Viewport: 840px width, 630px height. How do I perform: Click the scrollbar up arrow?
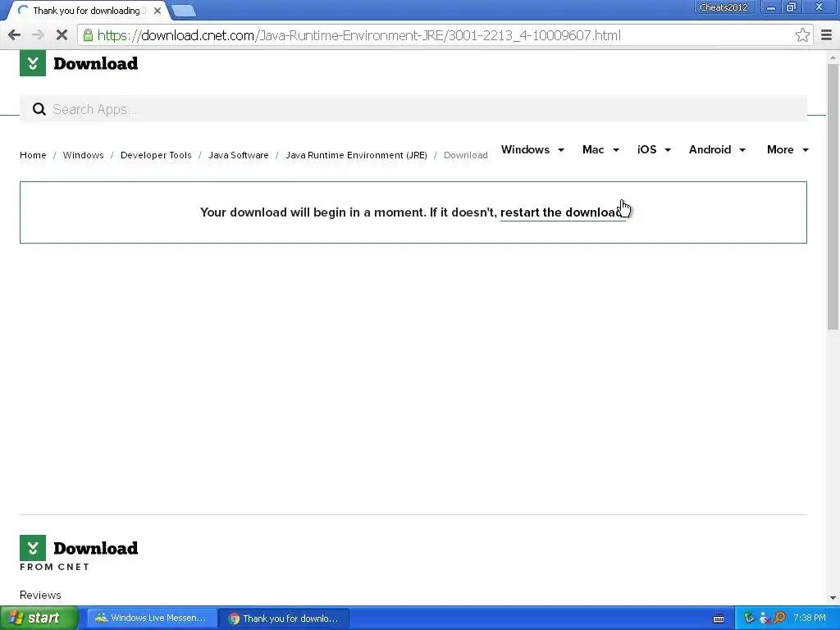[833, 57]
